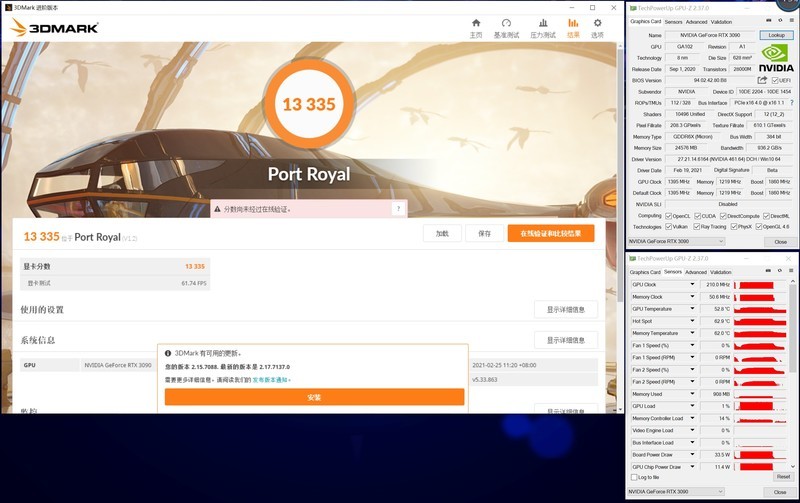Click the orange online validate and compare button
The width and height of the screenshot is (800, 503).
[551, 234]
